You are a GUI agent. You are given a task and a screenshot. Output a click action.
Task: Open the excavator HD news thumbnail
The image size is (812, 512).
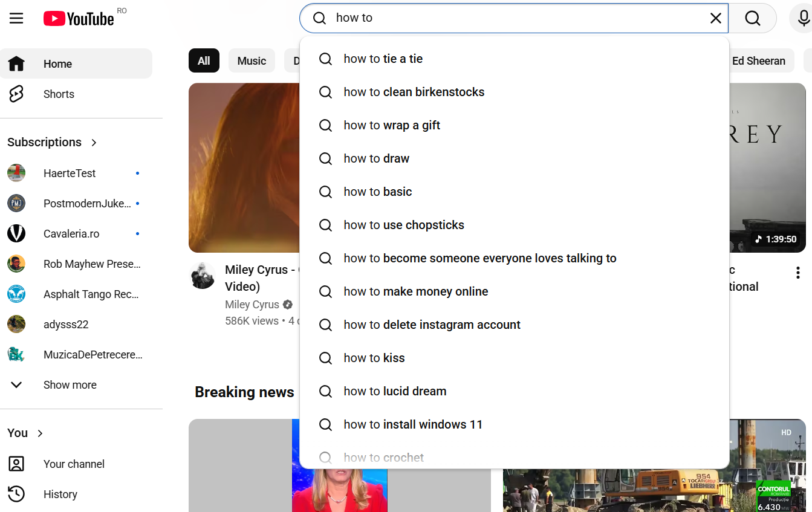[654, 465]
